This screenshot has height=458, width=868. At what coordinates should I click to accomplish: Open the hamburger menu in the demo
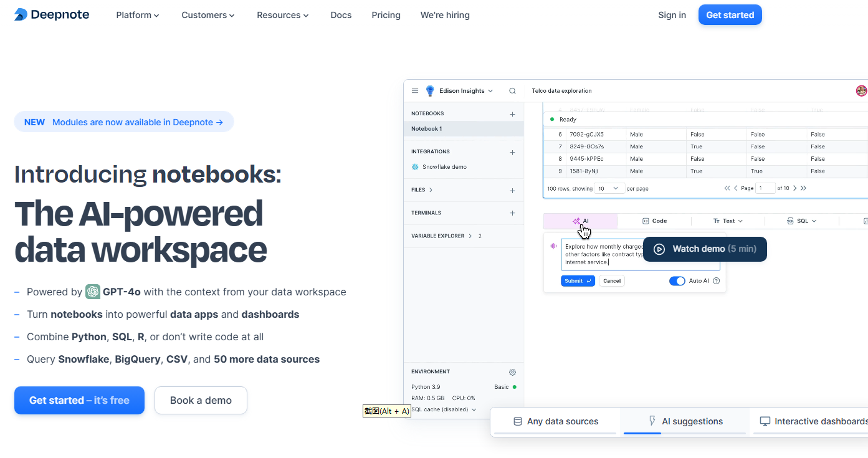(415, 91)
